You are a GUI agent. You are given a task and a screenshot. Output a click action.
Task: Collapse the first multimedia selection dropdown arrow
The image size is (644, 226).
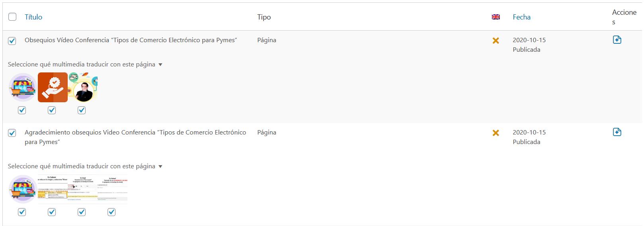(x=161, y=64)
